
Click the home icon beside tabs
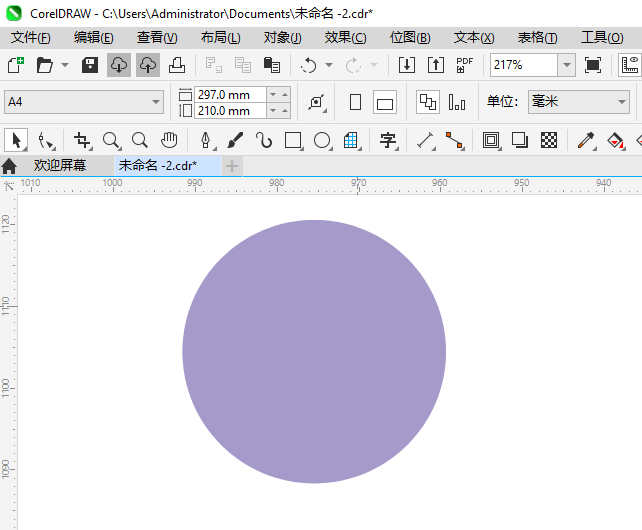click(x=9, y=166)
